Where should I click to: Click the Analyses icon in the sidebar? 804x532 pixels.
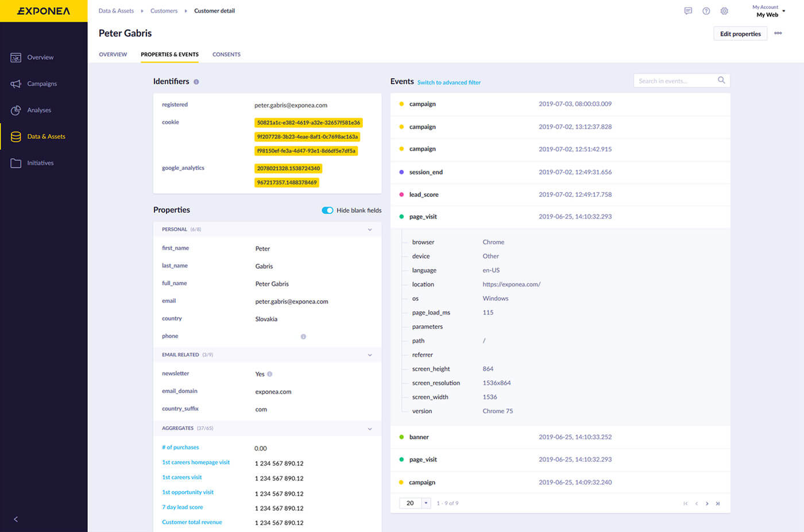pyautogui.click(x=16, y=110)
